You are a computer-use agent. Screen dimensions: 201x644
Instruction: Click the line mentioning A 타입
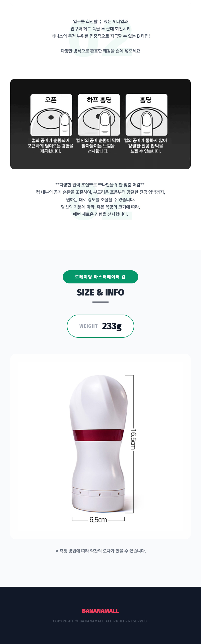click(100, 22)
